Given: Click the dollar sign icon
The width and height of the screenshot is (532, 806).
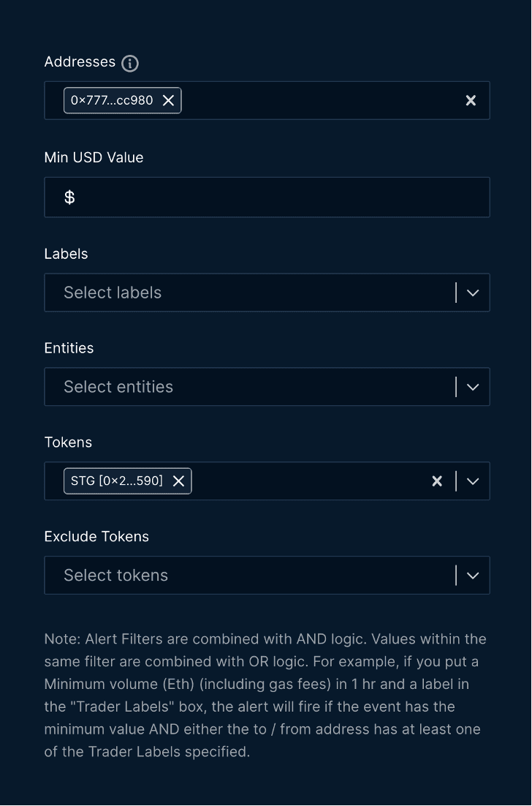Looking at the screenshot, I should (x=69, y=197).
